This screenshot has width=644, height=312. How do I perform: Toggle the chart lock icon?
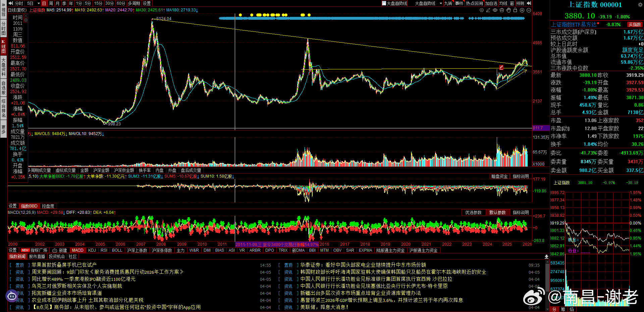(x=515, y=10)
